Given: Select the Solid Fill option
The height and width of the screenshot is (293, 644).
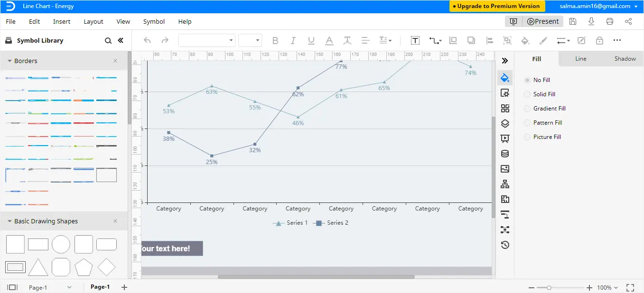Looking at the screenshot, I should (x=527, y=94).
